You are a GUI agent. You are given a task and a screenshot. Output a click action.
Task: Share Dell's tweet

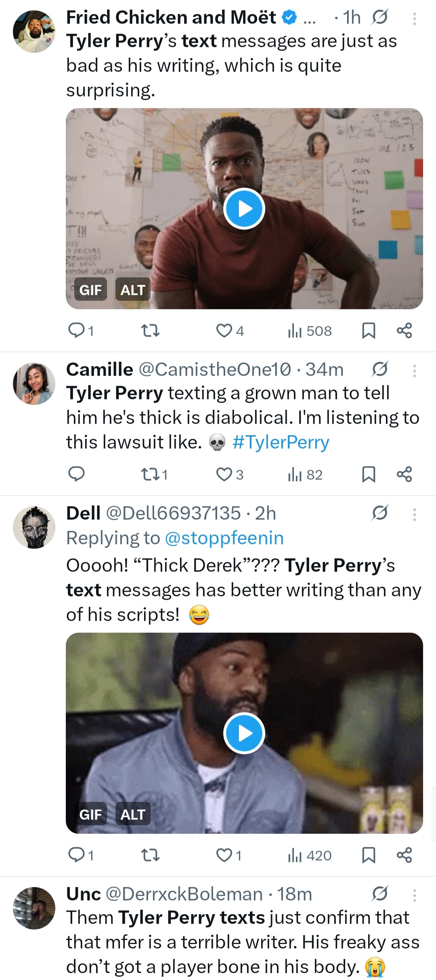404,855
